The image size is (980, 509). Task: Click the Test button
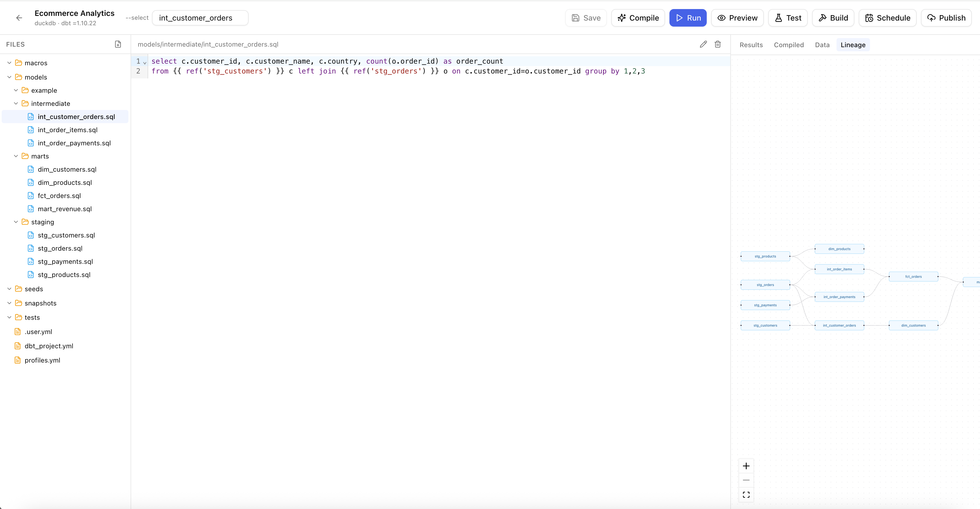pos(788,18)
